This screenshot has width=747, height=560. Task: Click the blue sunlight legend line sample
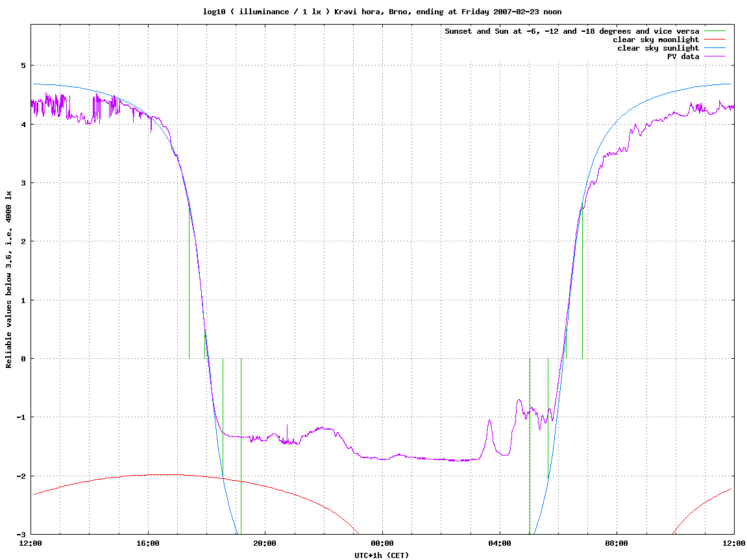(715, 48)
